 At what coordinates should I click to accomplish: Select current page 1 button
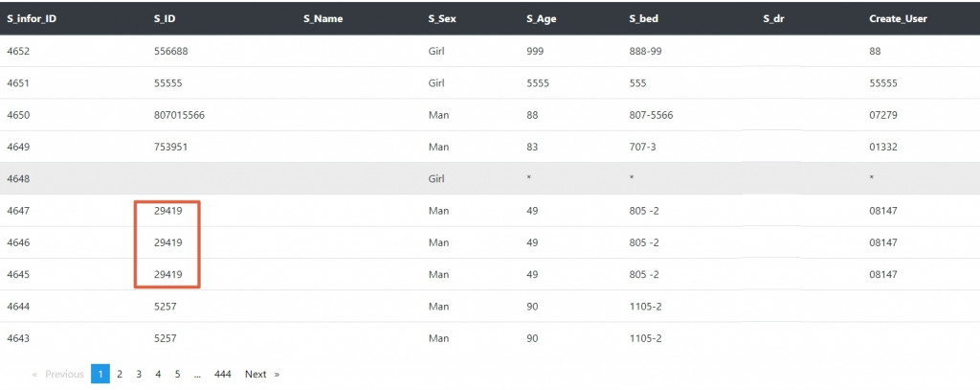tap(100, 375)
